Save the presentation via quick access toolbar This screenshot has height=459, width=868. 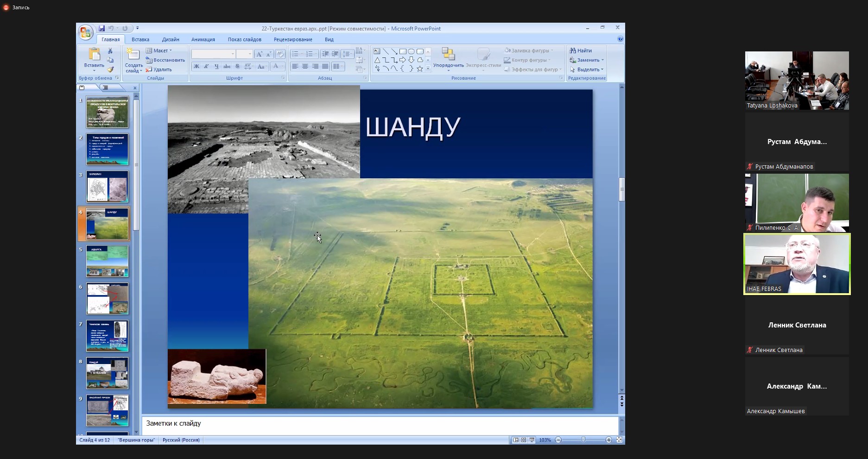click(x=101, y=28)
